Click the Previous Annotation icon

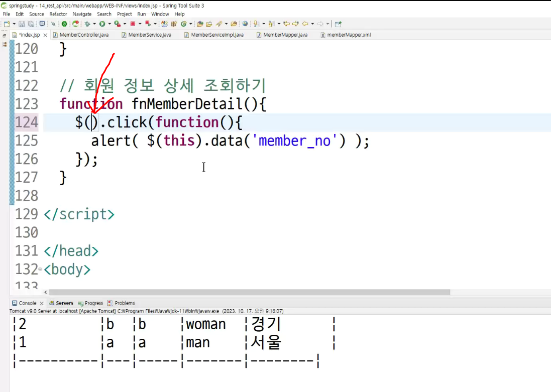click(x=272, y=24)
